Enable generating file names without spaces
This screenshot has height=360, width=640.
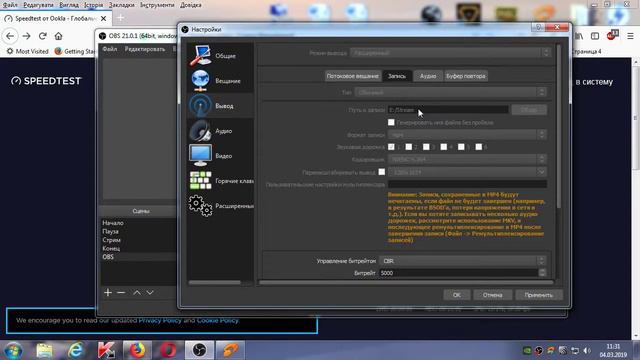click(391, 122)
